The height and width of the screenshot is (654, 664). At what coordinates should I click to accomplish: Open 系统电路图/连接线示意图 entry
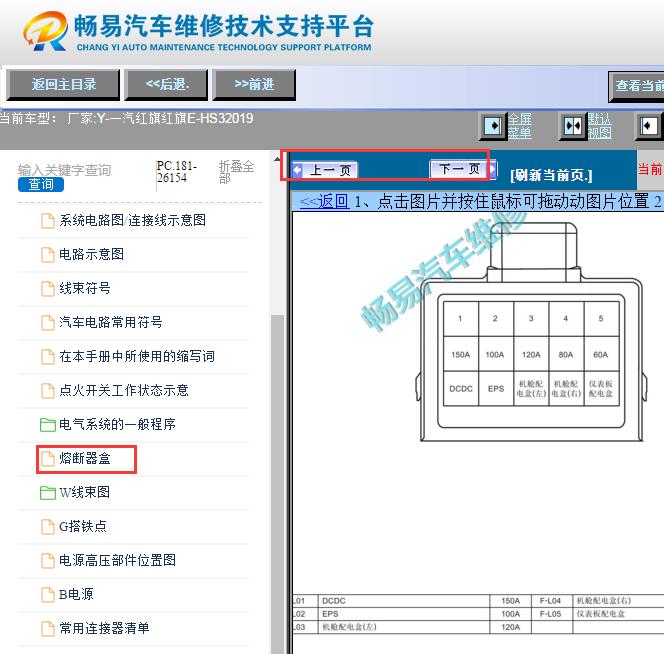click(133, 220)
